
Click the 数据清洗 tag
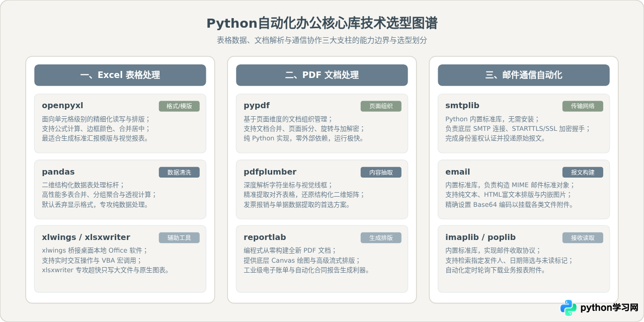tap(179, 172)
